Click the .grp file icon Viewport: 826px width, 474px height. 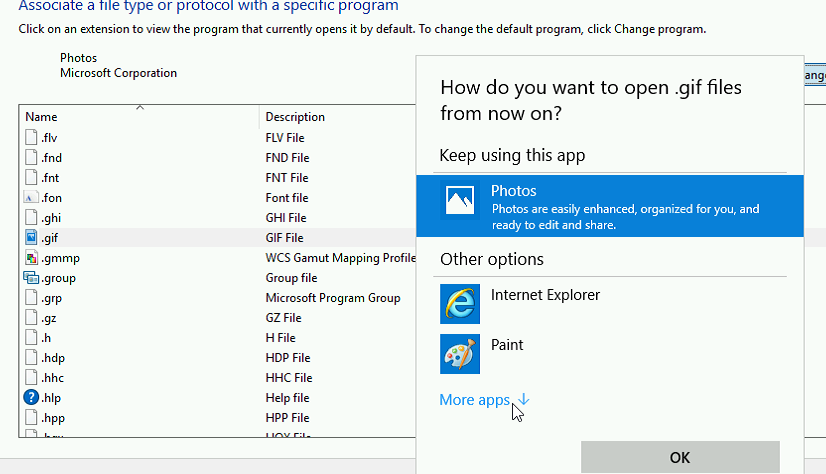pos(31,298)
